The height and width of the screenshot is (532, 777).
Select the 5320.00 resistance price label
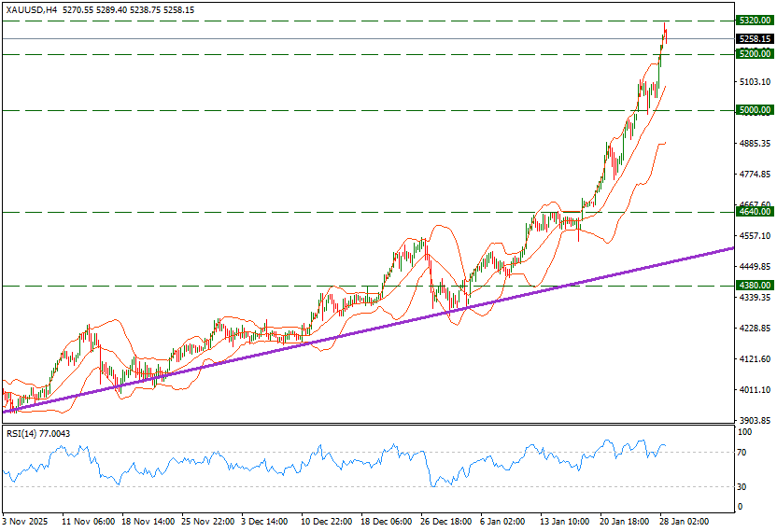click(x=753, y=21)
